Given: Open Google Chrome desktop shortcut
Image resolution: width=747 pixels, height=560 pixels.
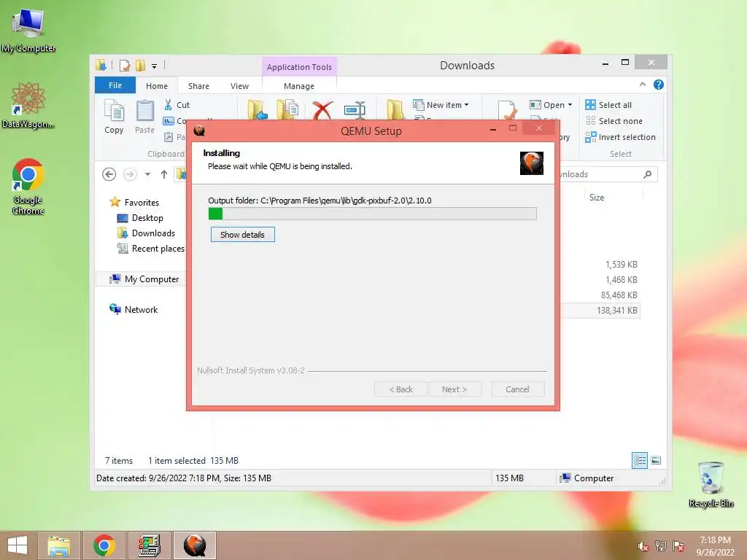Looking at the screenshot, I should pos(28,187).
